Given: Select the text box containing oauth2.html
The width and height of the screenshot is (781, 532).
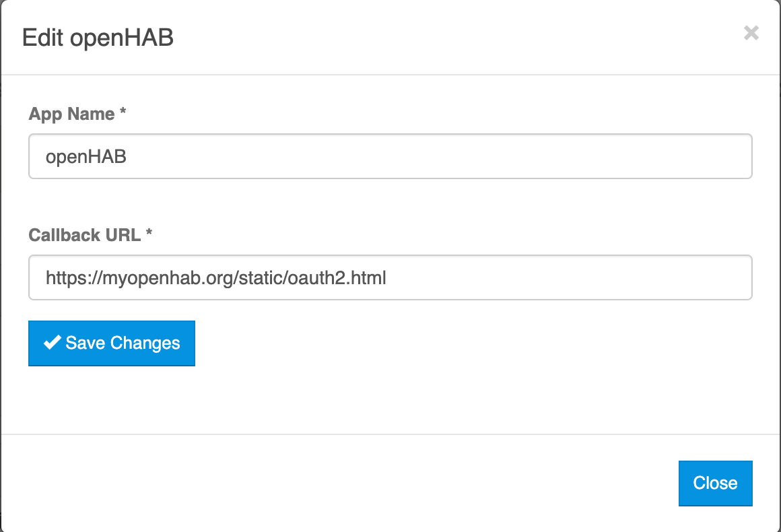Looking at the screenshot, I should click(390, 277).
